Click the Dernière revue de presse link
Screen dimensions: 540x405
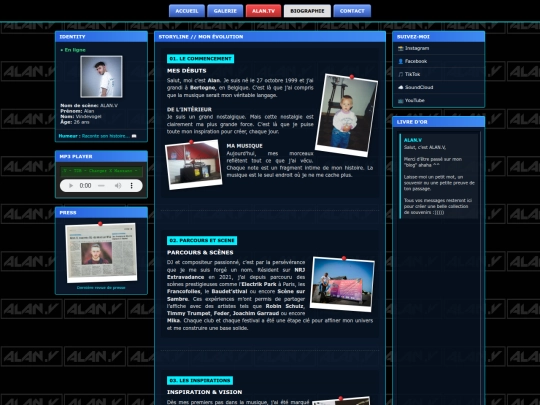point(101,288)
